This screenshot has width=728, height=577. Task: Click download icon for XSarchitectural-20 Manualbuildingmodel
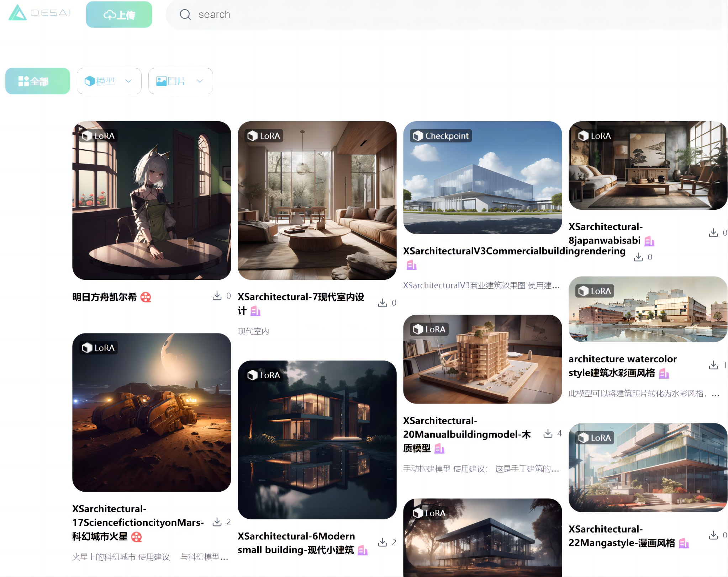548,433
